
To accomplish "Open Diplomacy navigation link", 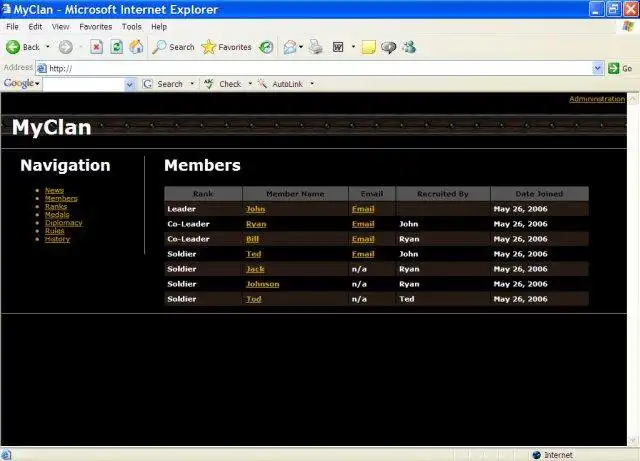I will coord(64,223).
